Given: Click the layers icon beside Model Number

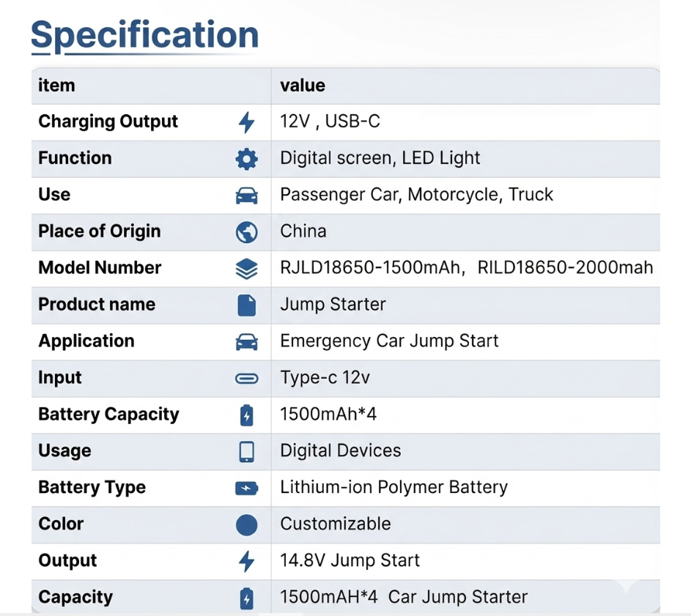Looking at the screenshot, I should pyautogui.click(x=247, y=269).
